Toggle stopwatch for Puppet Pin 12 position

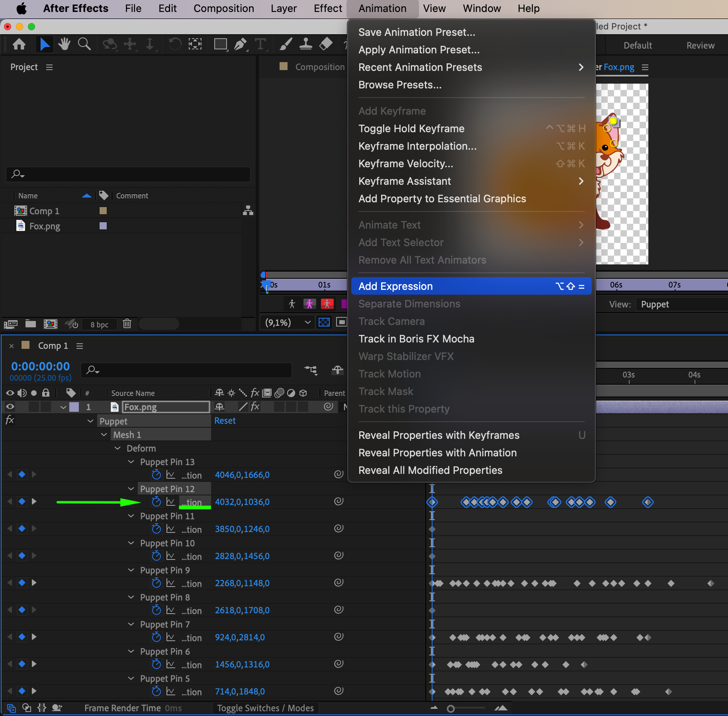pos(157,502)
